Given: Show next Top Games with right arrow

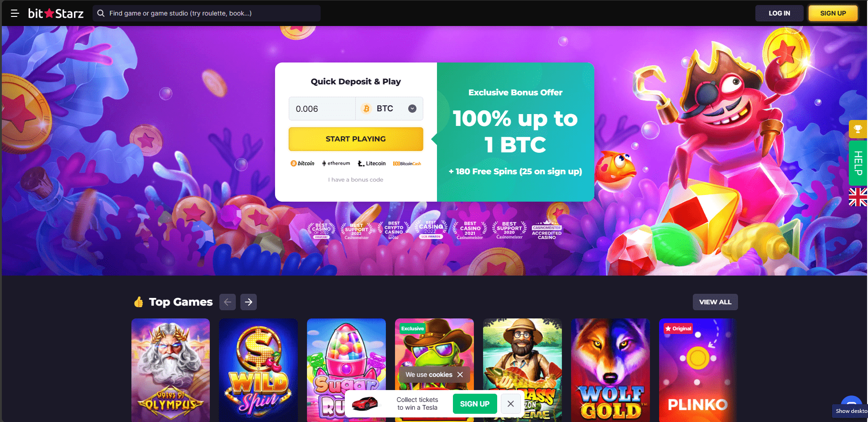Looking at the screenshot, I should click(x=249, y=302).
